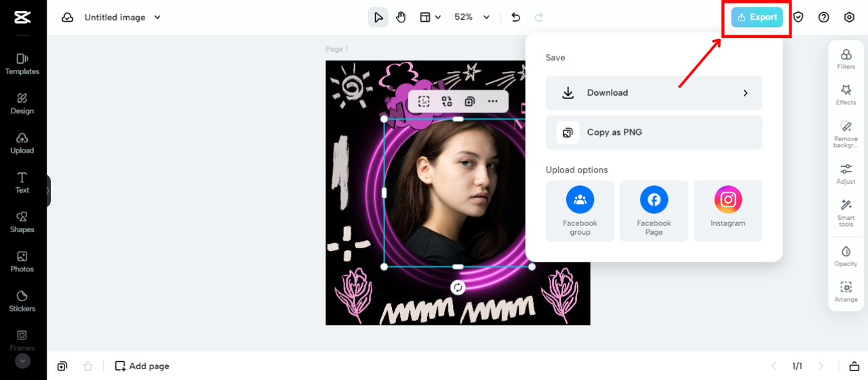
Task: Choose Copy as PNG
Action: coord(654,132)
